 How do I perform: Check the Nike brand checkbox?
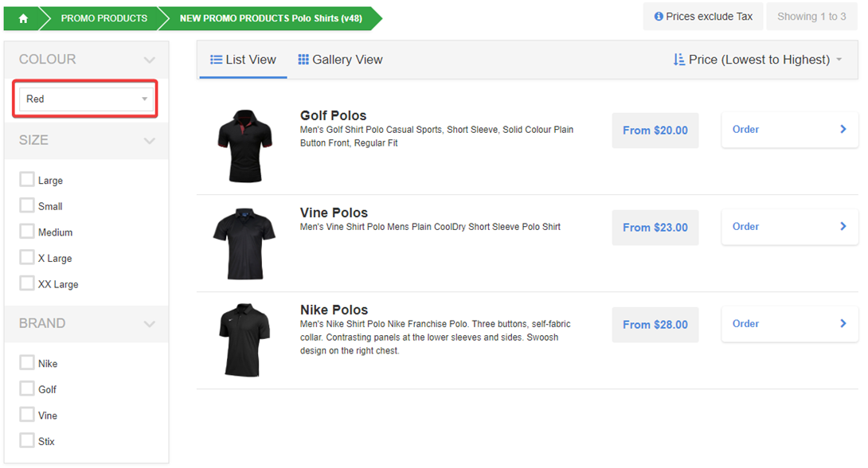click(27, 363)
